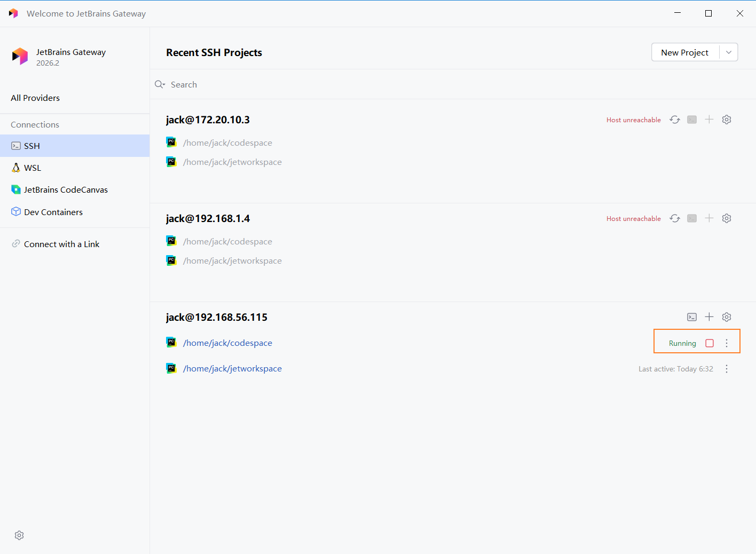Open more options for running codespace project
The image size is (756, 554).
point(727,343)
